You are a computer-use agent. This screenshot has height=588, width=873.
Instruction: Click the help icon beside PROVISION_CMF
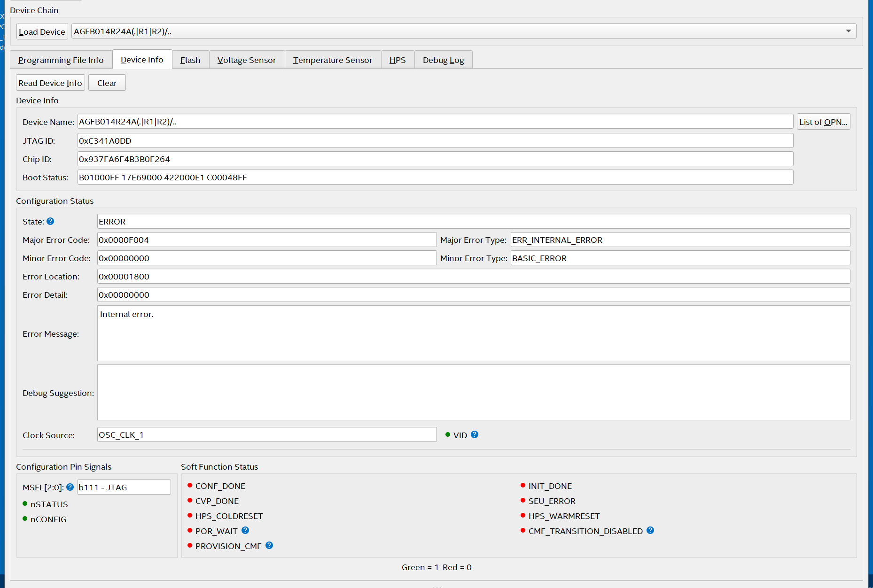coord(269,545)
